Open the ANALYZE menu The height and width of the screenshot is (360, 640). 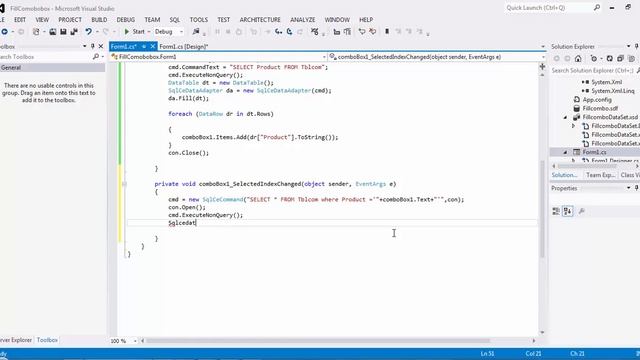(302, 20)
